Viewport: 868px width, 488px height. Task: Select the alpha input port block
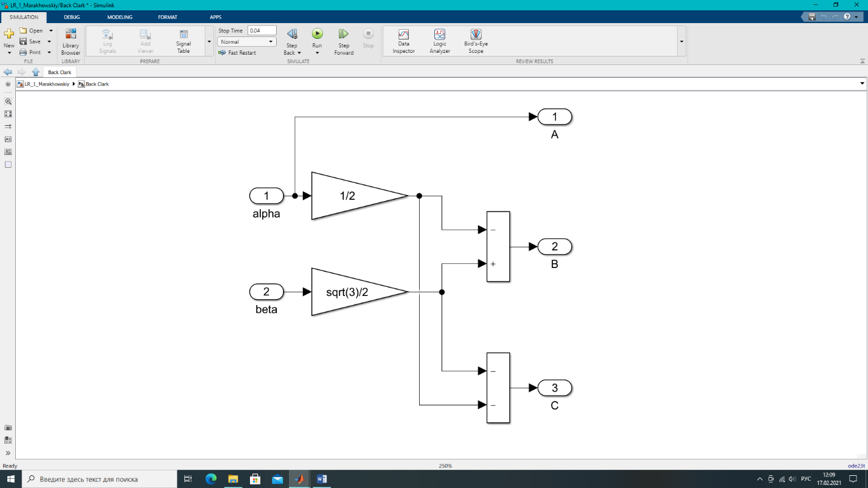[x=266, y=196]
